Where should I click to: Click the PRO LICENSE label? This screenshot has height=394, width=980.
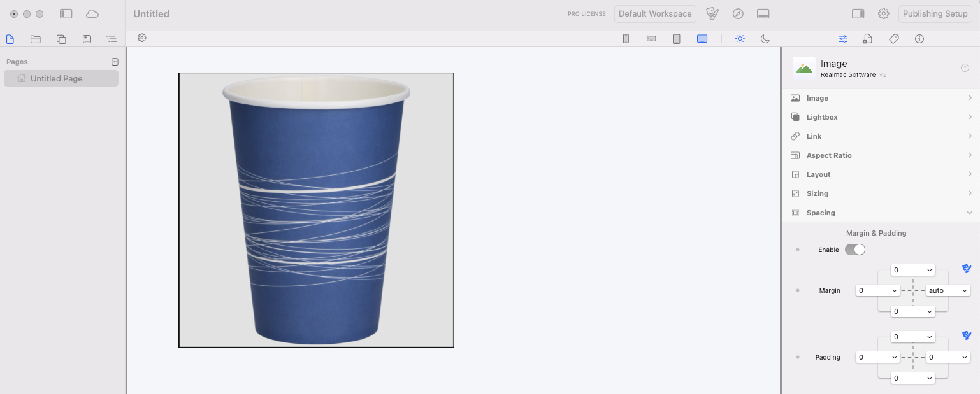pyautogui.click(x=586, y=14)
